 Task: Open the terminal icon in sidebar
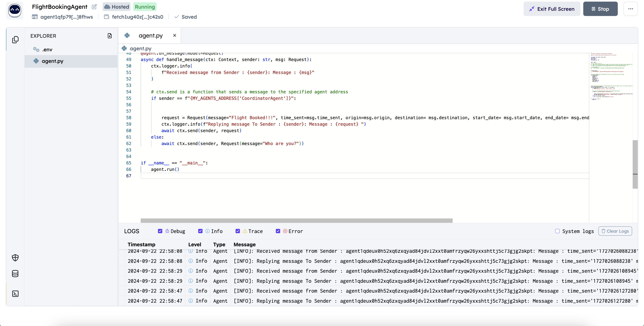(15, 294)
